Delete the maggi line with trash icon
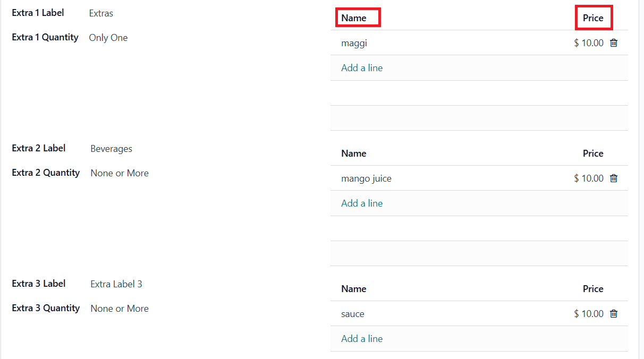 click(x=614, y=43)
